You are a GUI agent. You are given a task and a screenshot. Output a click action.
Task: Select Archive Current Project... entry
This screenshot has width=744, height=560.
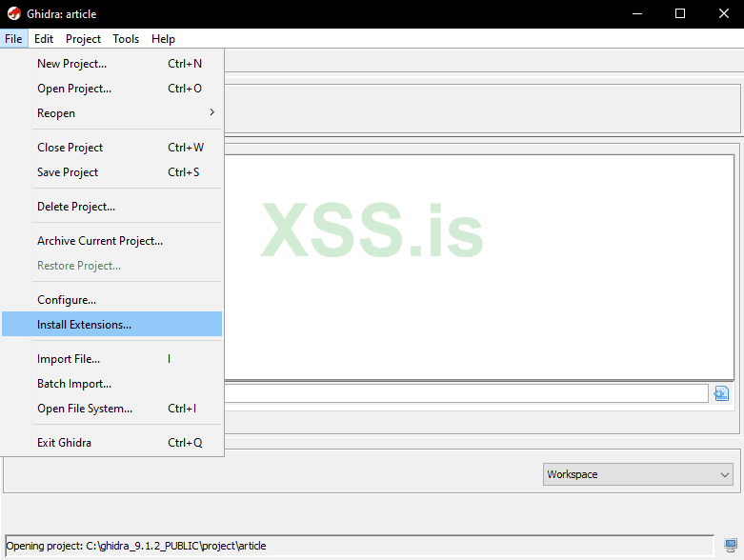112,241
